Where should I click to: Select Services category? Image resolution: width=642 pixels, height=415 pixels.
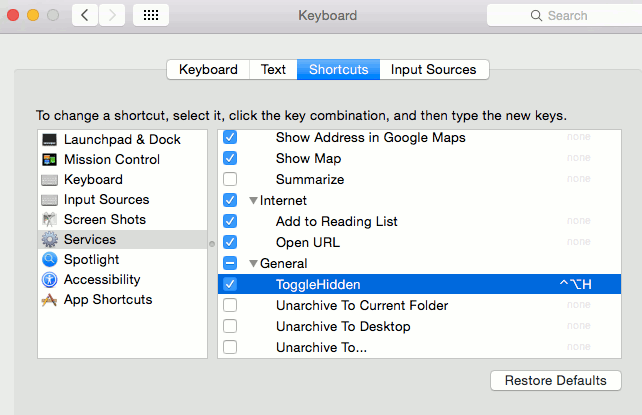pos(122,239)
